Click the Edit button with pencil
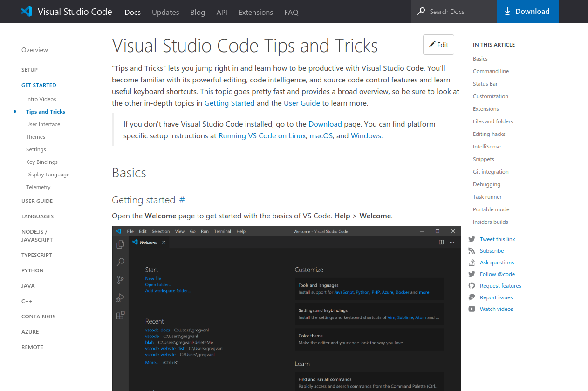588x391 pixels. coord(438,45)
